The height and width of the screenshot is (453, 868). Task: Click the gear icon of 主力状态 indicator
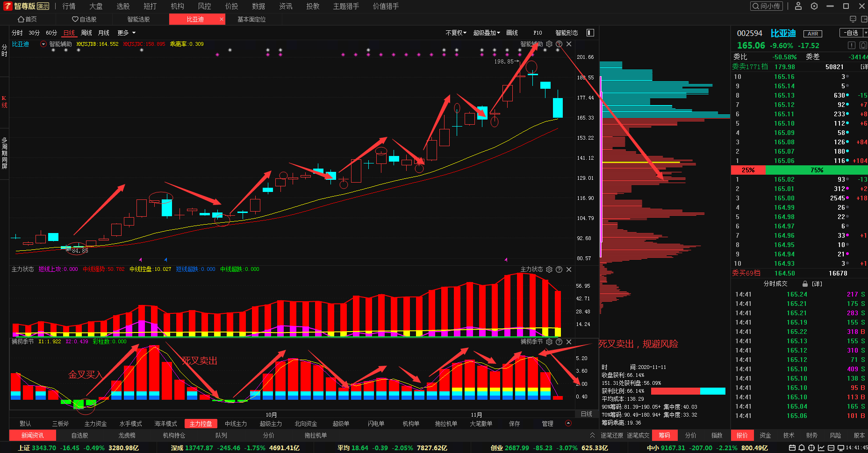[x=549, y=269]
